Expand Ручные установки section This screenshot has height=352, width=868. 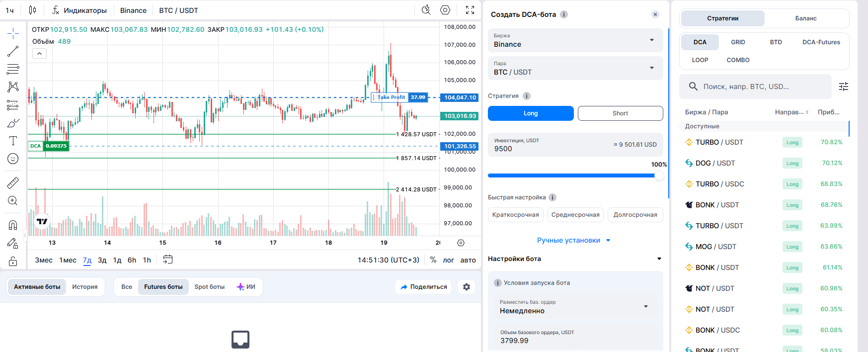pos(574,240)
